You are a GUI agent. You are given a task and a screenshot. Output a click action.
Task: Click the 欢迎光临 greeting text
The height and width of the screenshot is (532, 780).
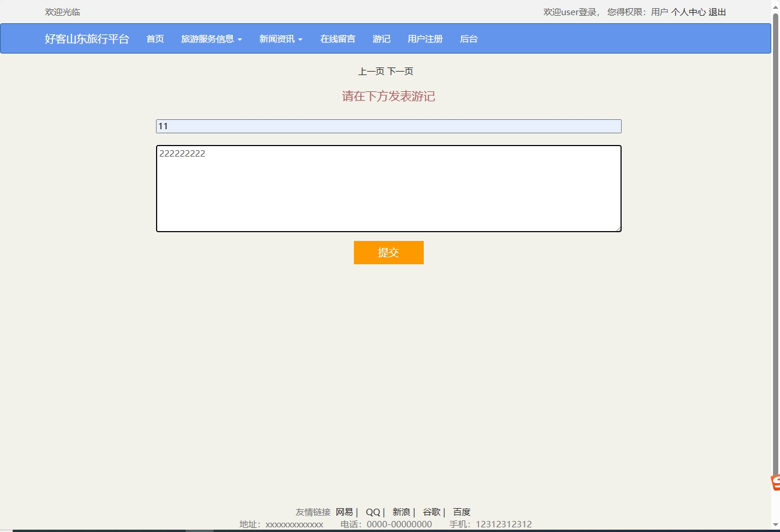tap(63, 12)
